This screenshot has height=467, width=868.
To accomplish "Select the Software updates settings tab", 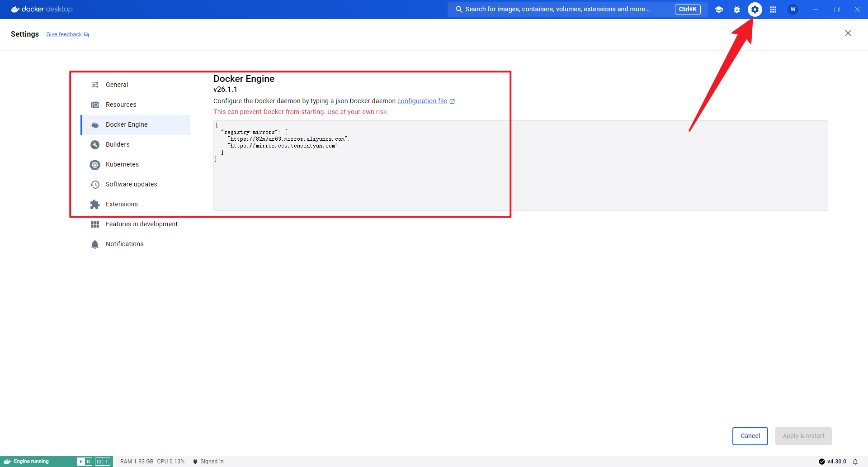I will tap(135, 184).
